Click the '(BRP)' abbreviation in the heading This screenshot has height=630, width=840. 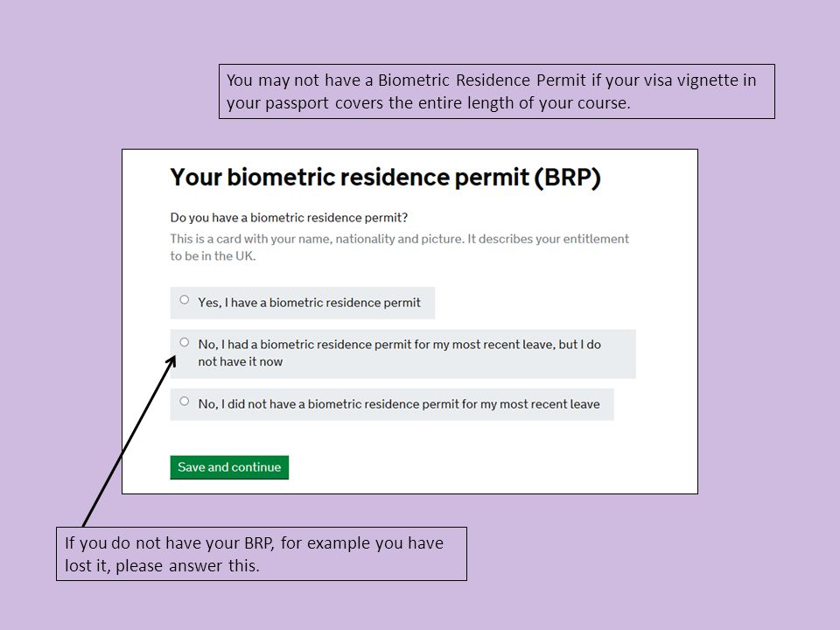pyautogui.click(x=567, y=178)
